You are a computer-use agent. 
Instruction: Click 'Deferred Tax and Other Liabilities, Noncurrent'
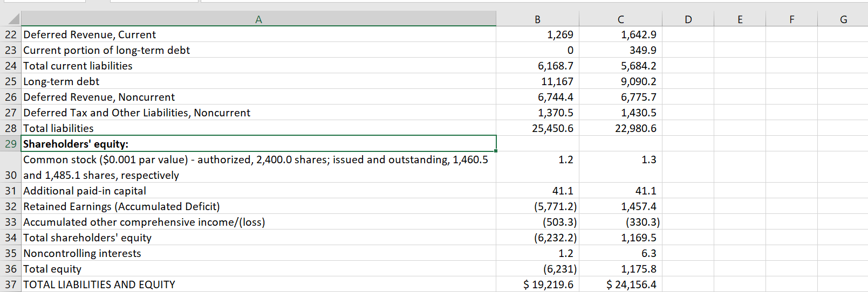(258, 113)
